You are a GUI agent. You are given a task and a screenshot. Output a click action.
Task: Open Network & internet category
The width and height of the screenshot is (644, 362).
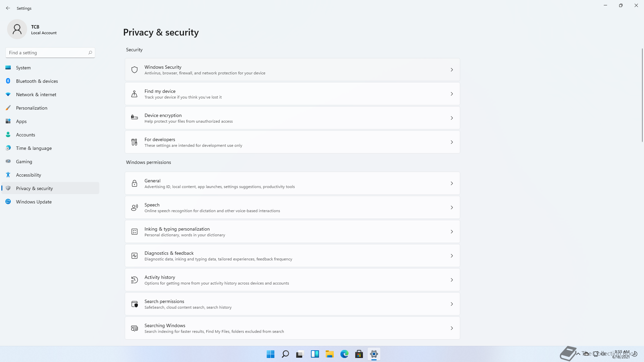[x=50, y=95]
